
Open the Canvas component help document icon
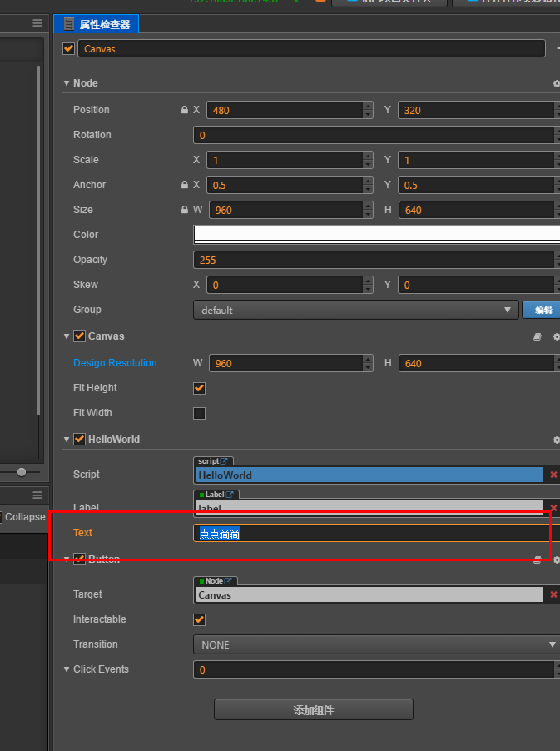[538, 336]
